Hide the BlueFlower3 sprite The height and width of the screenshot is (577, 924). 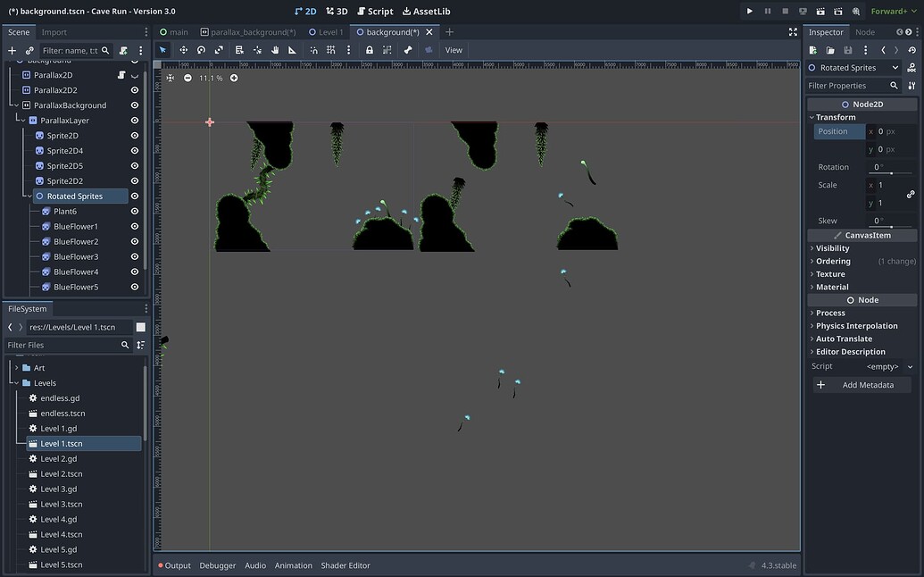click(x=134, y=256)
